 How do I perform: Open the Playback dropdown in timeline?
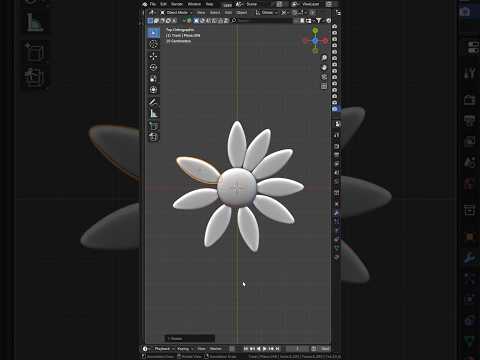tap(164, 349)
